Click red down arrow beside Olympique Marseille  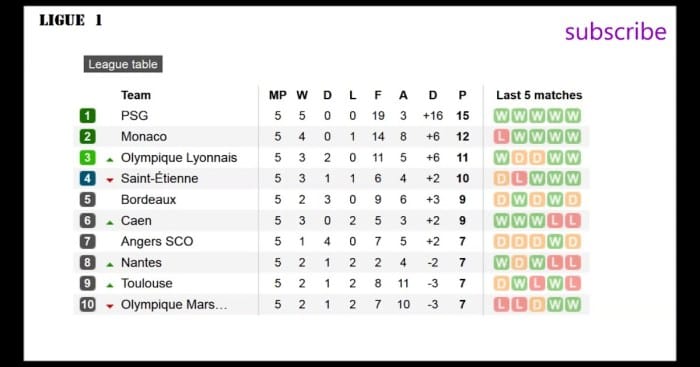pos(110,306)
